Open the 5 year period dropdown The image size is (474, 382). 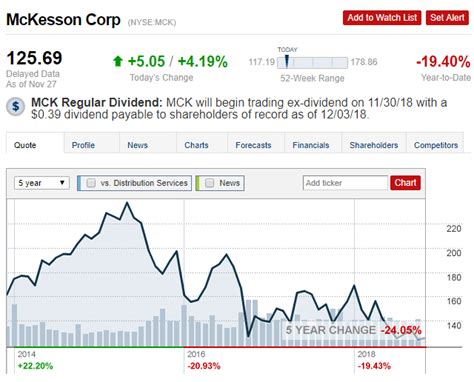point(42,183)
